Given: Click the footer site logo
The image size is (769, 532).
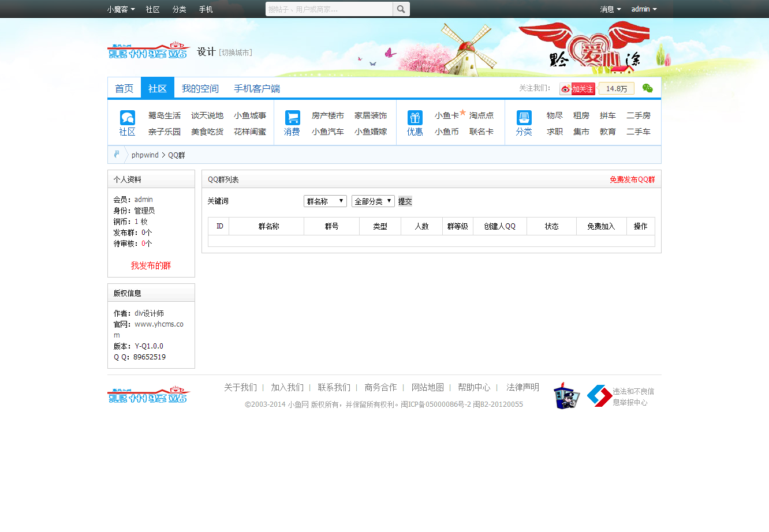Looking at the screenshot, I should pyautogui.click(x=149, y=395).
